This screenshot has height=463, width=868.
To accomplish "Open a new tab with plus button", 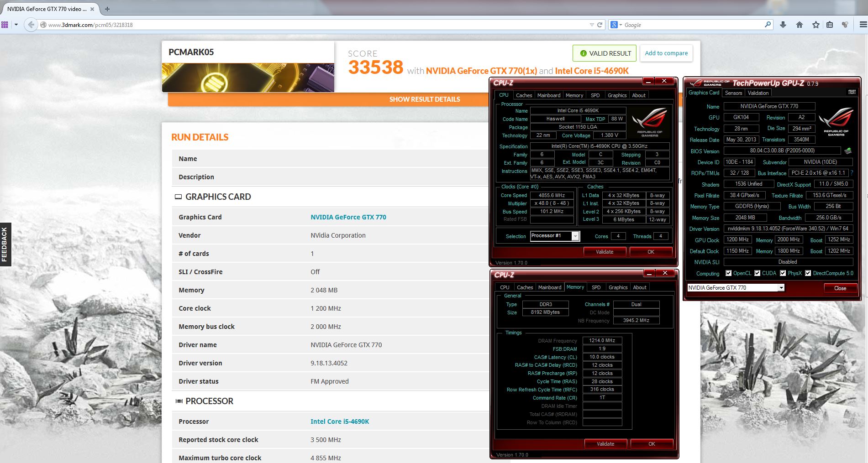I will [107, 9].
